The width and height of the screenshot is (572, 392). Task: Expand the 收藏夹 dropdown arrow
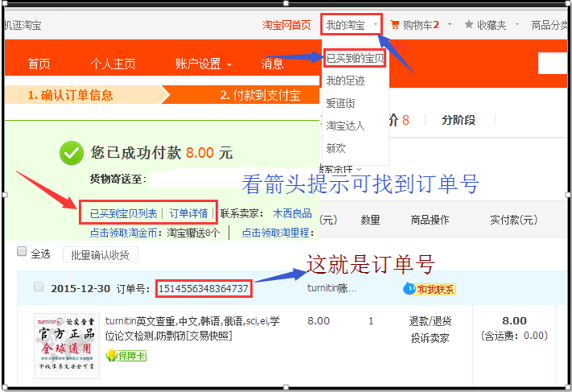pyautogui.click(x=517, y=24)
